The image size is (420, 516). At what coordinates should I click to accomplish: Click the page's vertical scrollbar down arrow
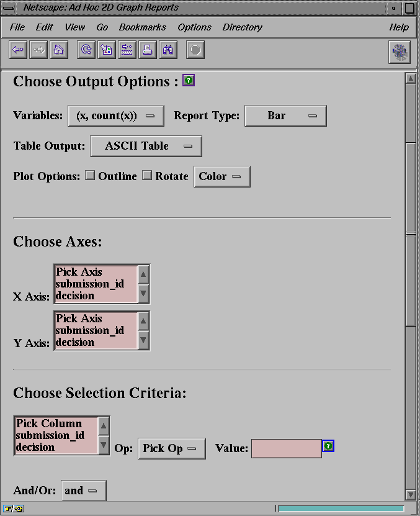click(x=410, y=494)
